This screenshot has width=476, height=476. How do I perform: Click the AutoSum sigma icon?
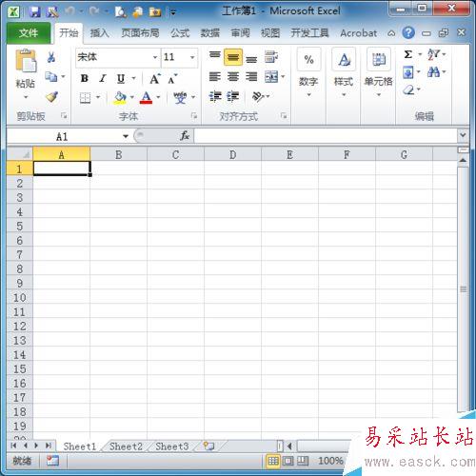click(408, 54)
